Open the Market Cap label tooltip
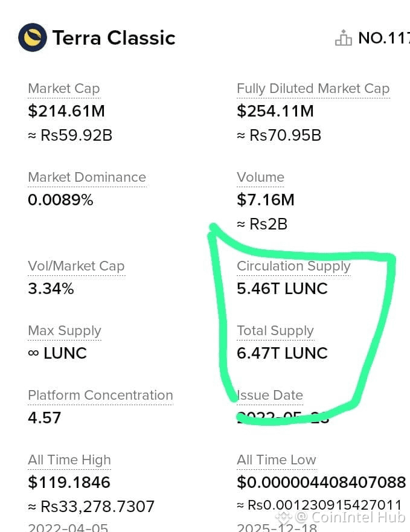 64,89
